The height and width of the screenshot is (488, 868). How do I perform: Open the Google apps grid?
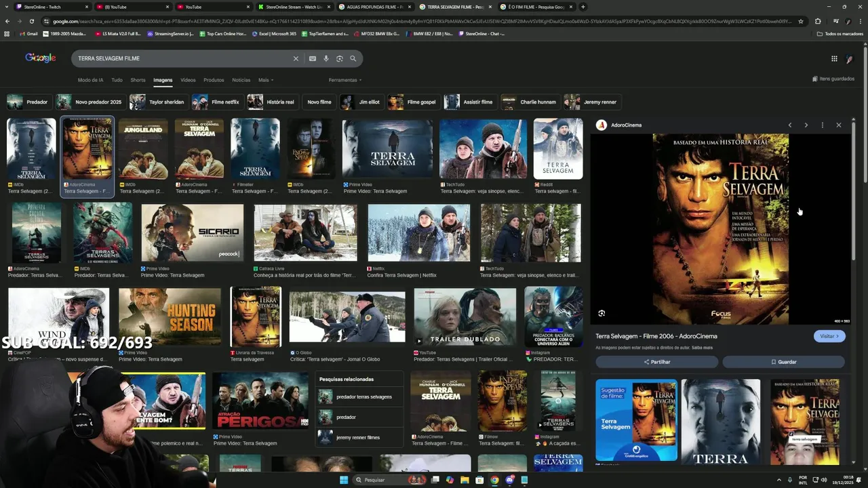834,59
